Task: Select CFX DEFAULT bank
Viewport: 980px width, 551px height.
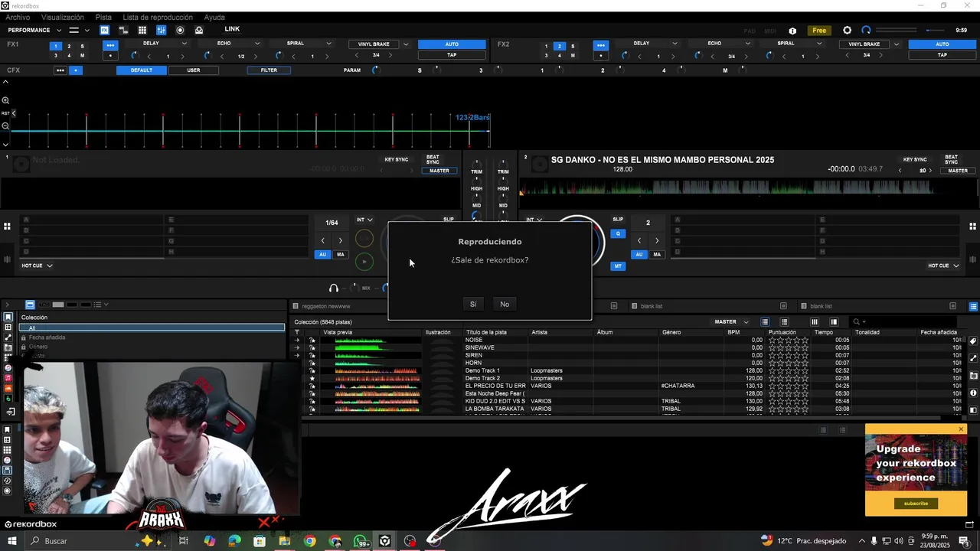Action: pyautogui.click(x=141, y=70)
